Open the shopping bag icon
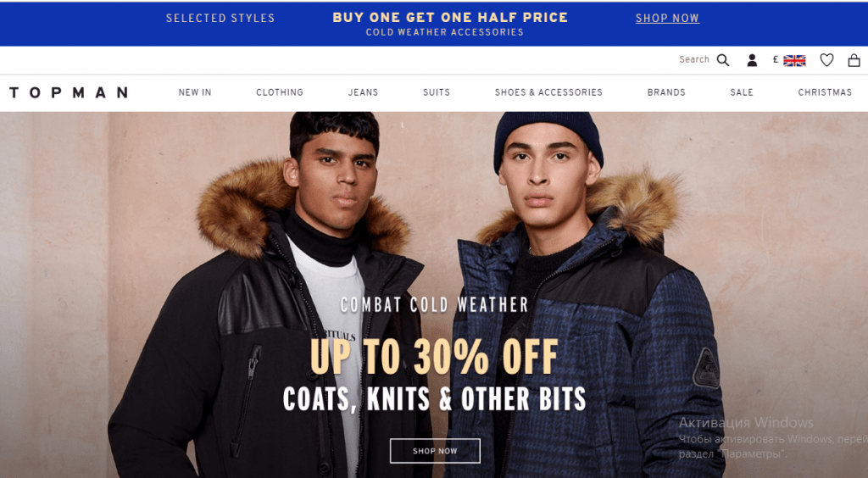The width and height of the screenshot is (868, 478). [x=854, y=59]
